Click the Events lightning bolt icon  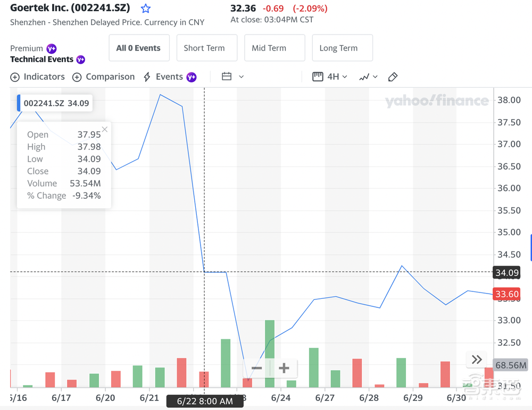(x=147, y=77)
